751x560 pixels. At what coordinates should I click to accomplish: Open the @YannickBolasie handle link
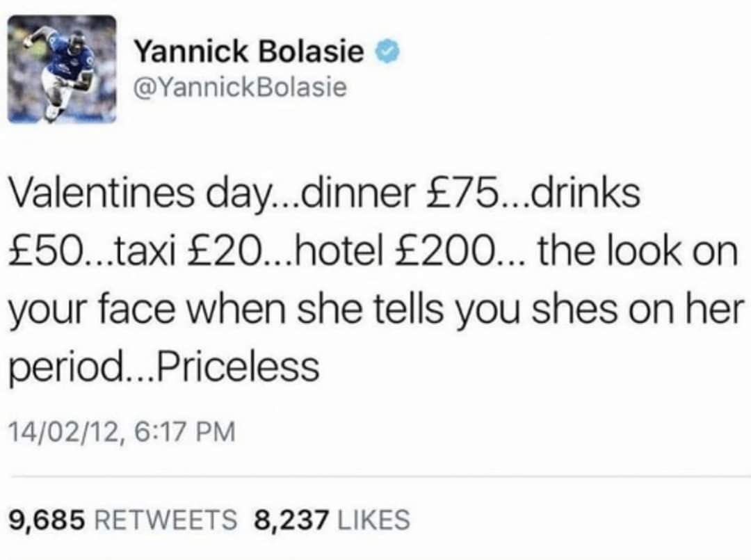click(x=239, y=88)
